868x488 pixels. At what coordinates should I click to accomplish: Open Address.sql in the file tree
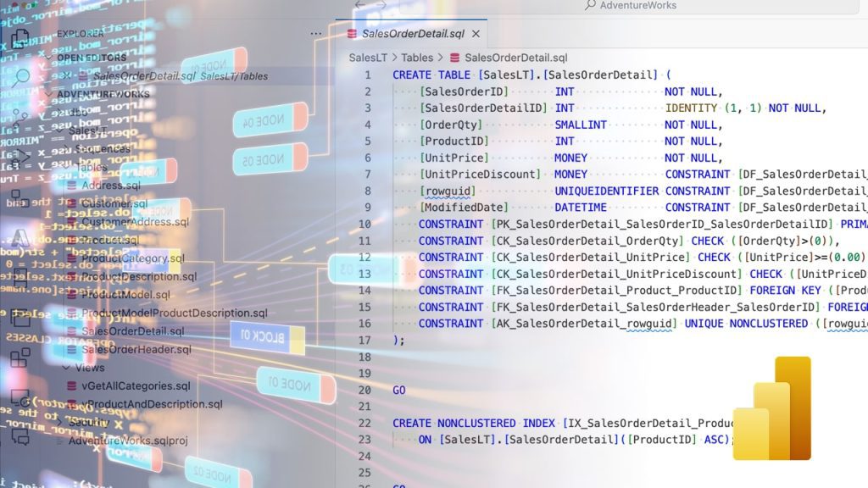tap(110, 186)
